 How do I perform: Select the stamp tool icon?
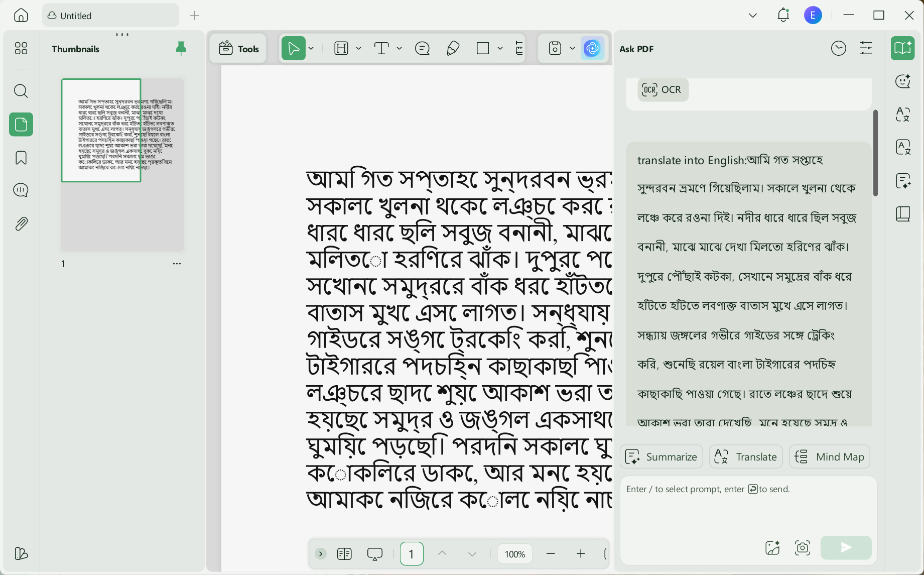click(x=555, y=49)
